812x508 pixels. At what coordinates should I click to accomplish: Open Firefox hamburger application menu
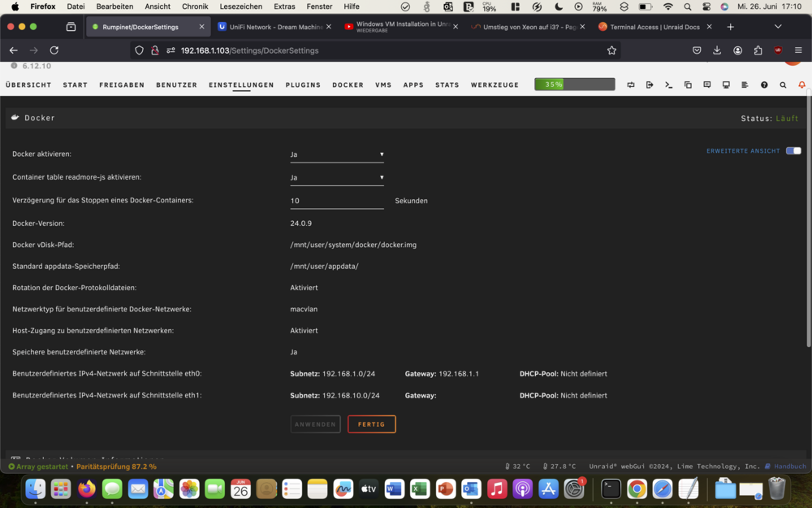(x=798, y=50)
